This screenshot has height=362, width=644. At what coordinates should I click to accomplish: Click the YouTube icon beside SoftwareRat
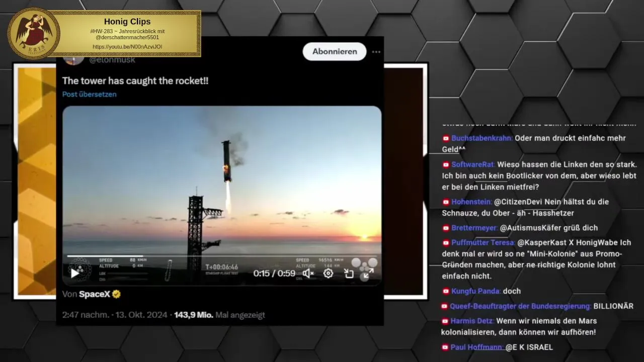click(446, 164)
